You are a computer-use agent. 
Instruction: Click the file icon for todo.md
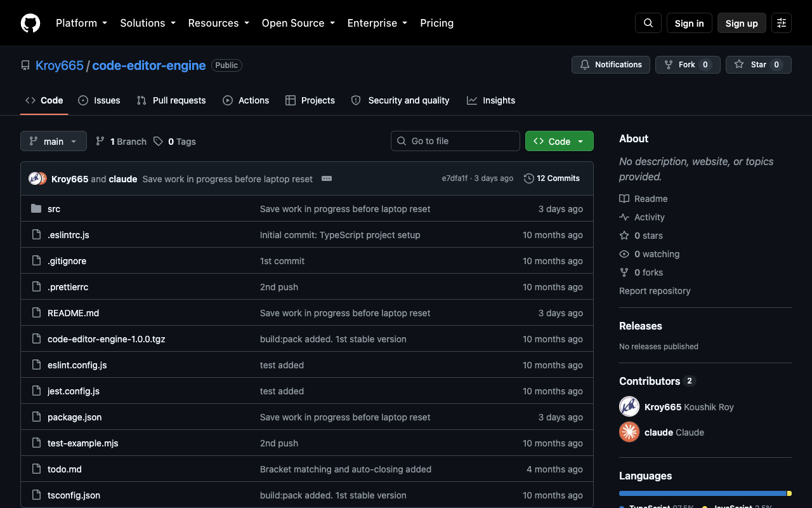(36, 469)
